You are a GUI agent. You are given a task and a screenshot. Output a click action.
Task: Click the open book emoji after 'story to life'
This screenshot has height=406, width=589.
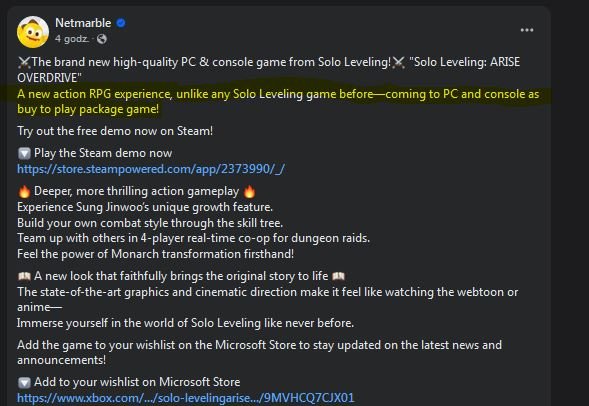click(338, 276)
